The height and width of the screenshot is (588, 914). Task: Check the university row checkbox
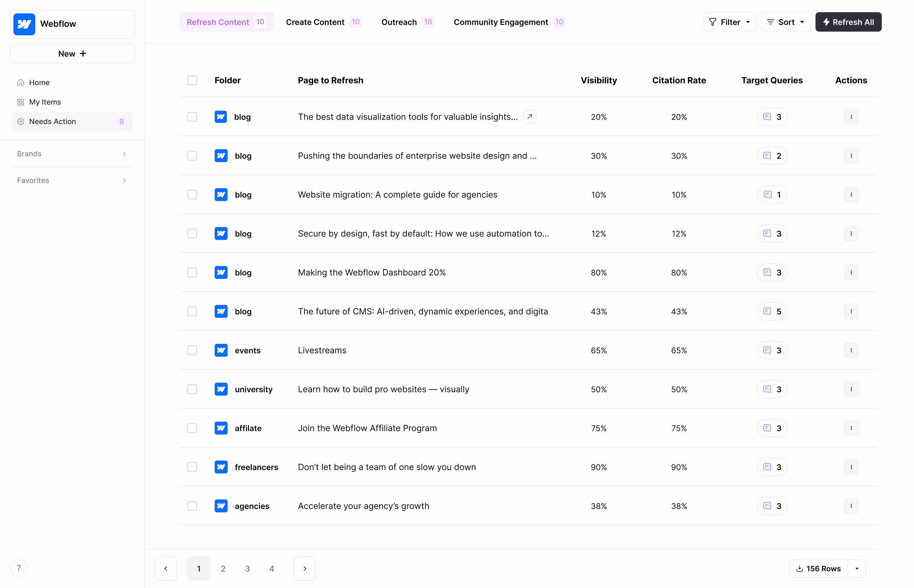pyautogui.click(x=192, y=389)
